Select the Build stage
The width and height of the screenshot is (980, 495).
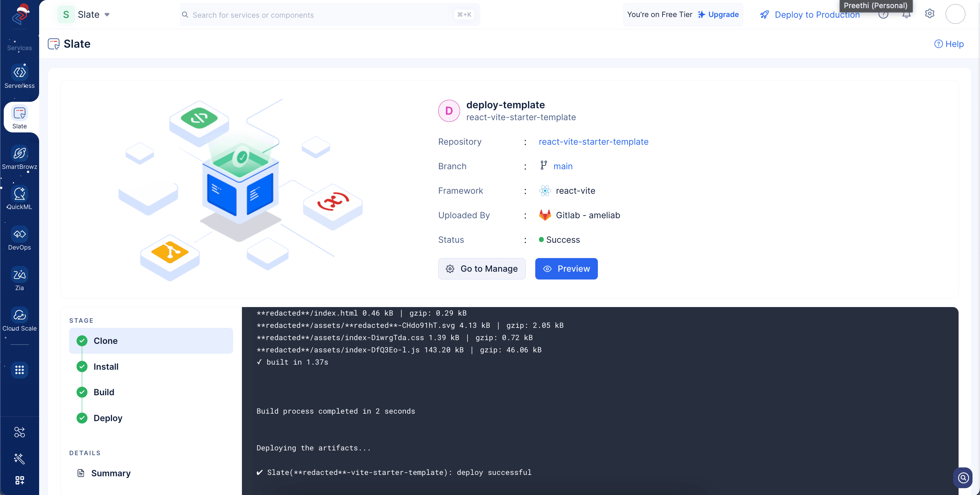[151, 392]
